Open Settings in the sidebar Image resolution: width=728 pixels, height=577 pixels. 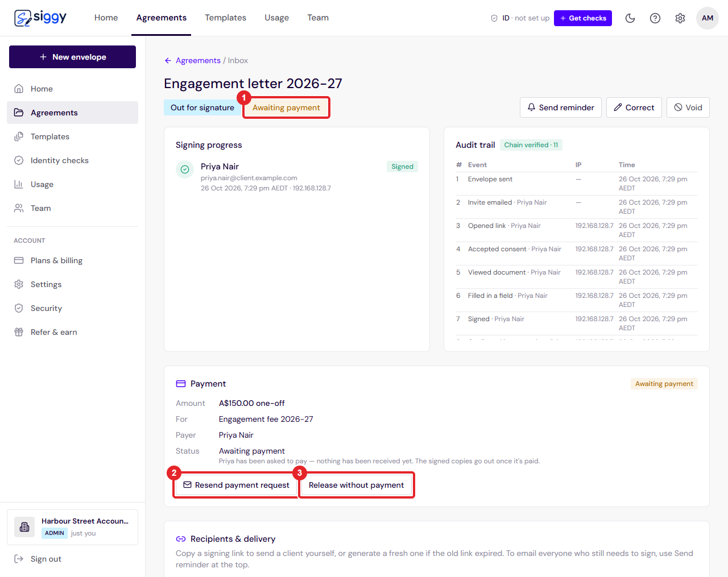click(73, 284)
